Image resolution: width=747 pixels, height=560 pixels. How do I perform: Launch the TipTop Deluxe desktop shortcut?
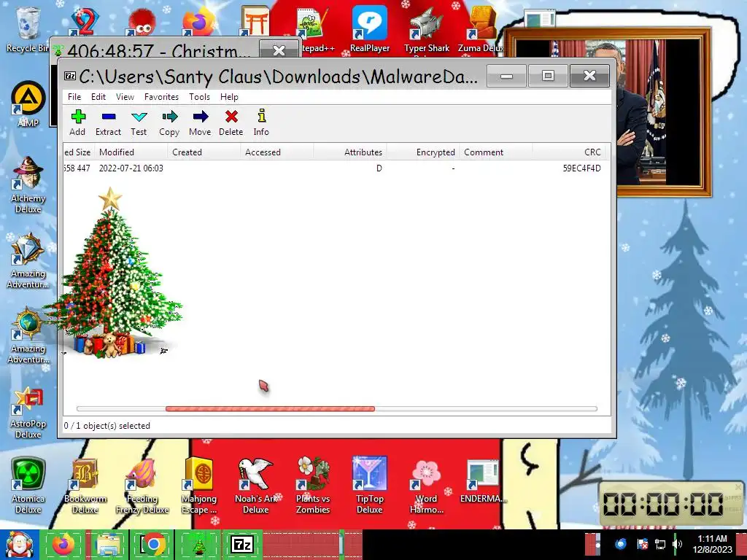click(370, 486)
